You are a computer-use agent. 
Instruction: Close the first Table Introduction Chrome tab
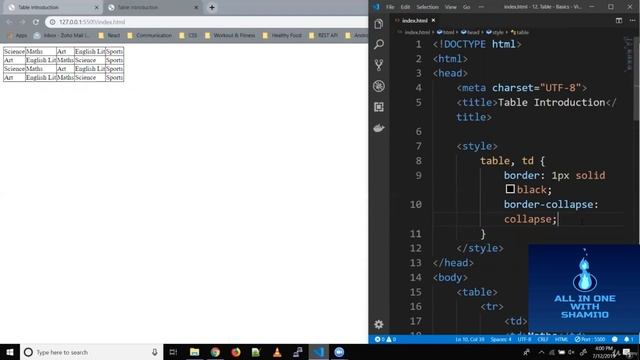97,7
